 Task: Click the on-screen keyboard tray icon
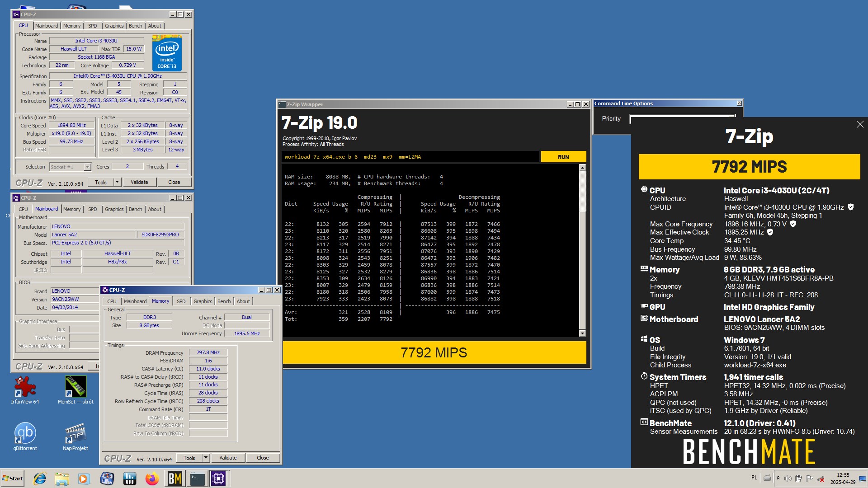pos(767,478)
